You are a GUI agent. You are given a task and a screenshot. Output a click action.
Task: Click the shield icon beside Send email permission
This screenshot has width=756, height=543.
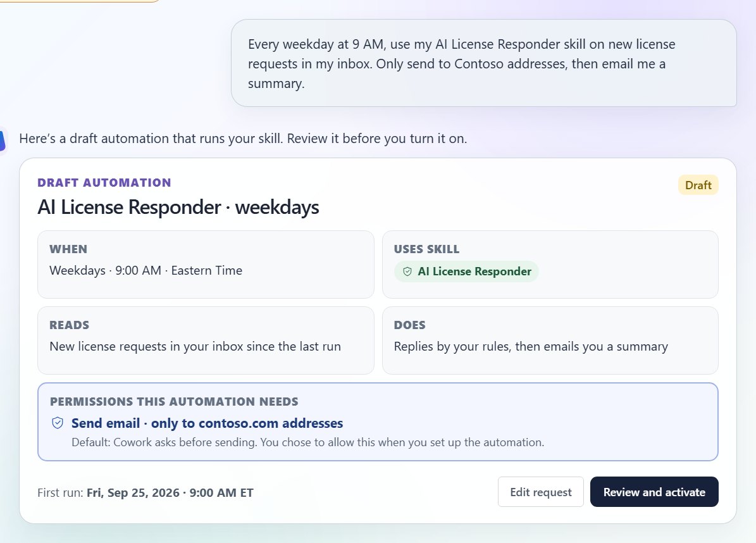[x=58, y=423]
